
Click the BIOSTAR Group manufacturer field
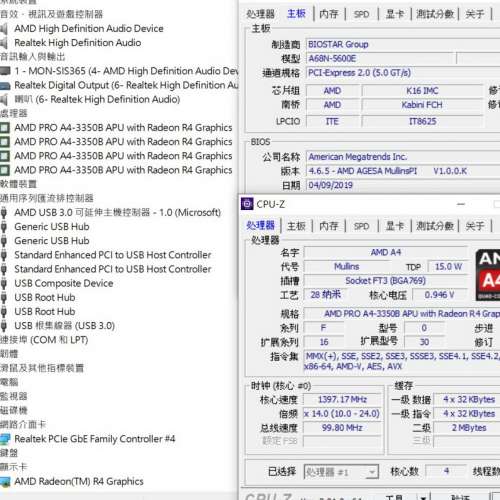pos(403,44)
